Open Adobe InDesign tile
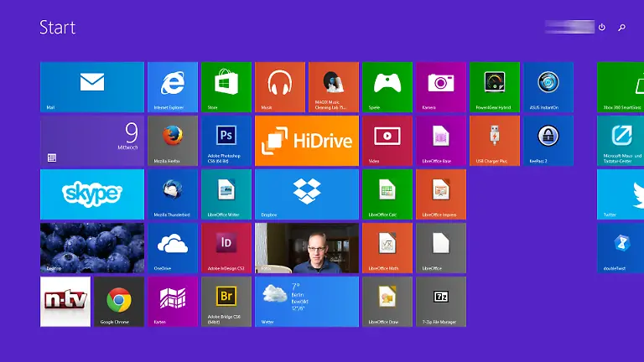 [226, 248]
